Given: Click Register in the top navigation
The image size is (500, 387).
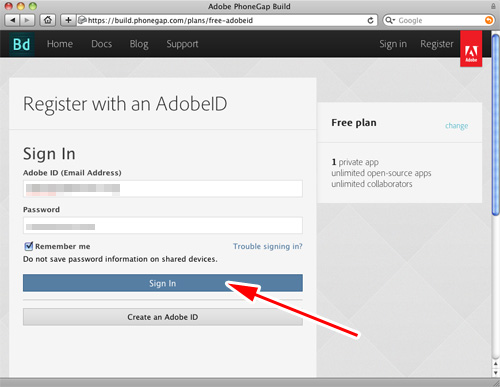Looking at the screenshot, I should click(x=437, y=44).
